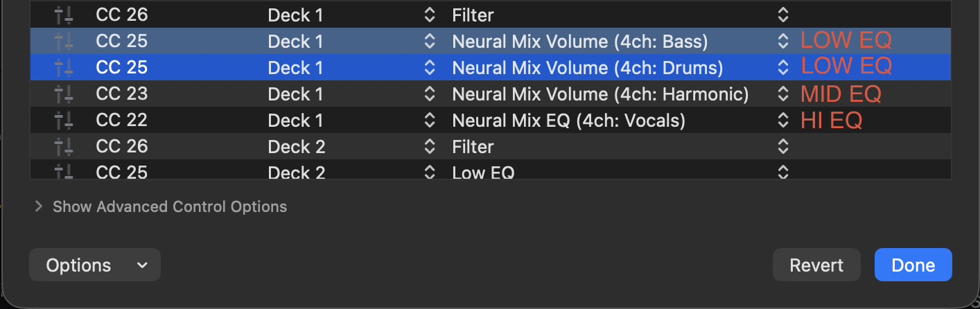Open Deck 1 dropdown on Harmonic row
The height and width of the screenshot is (309, 980).
coord(429,94)
